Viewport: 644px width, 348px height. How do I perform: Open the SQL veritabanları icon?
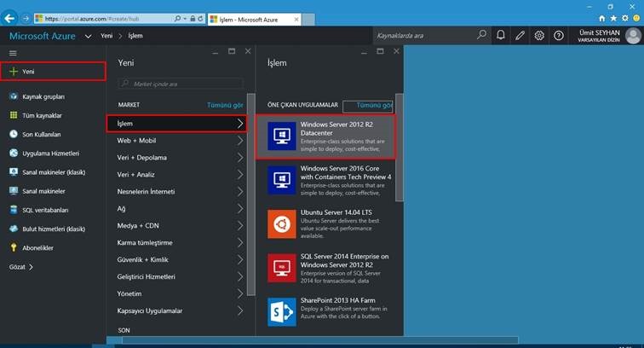[14, 210]
